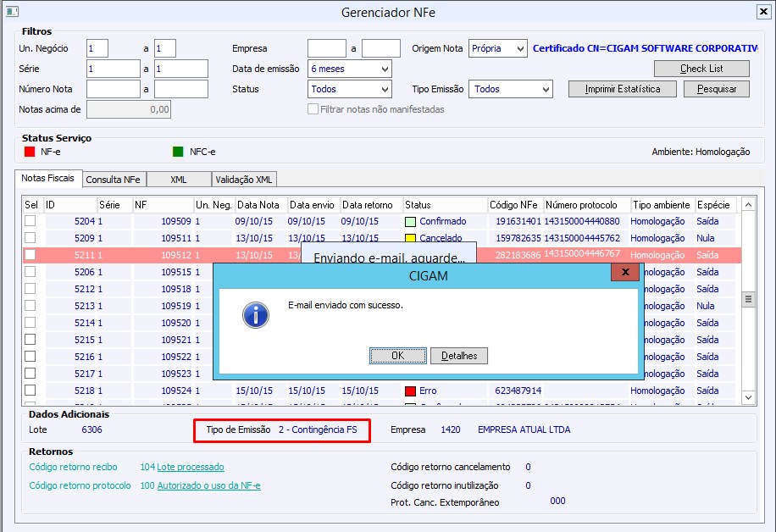Click the first Empresa input field
The width and height of the screenshot is (776, 532).
(327, 48)
